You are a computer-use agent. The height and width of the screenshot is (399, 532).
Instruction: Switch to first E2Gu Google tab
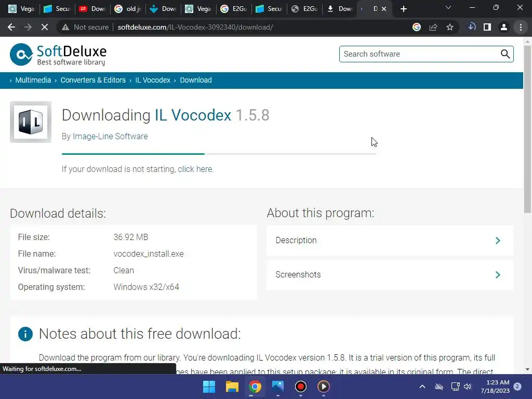click(x=234, y=9)
